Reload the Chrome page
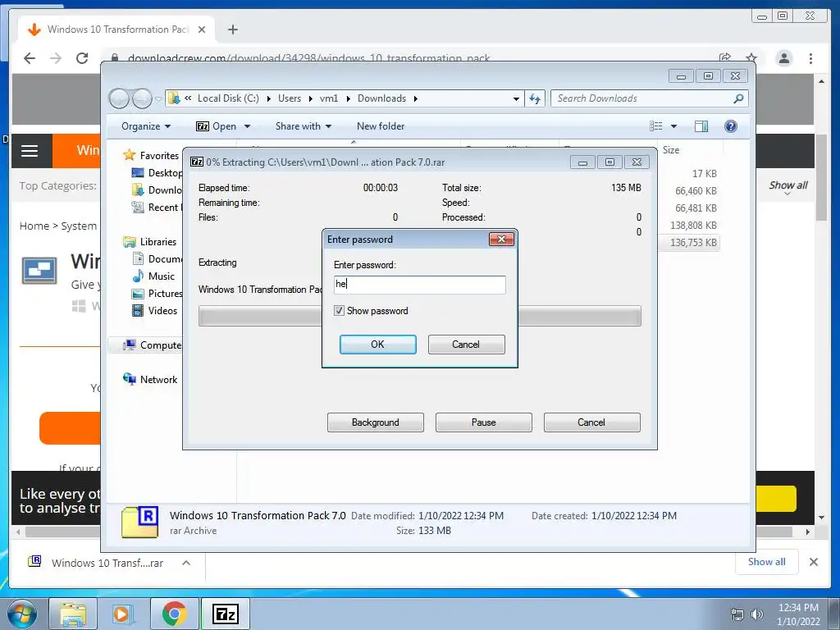 (82, 58)
